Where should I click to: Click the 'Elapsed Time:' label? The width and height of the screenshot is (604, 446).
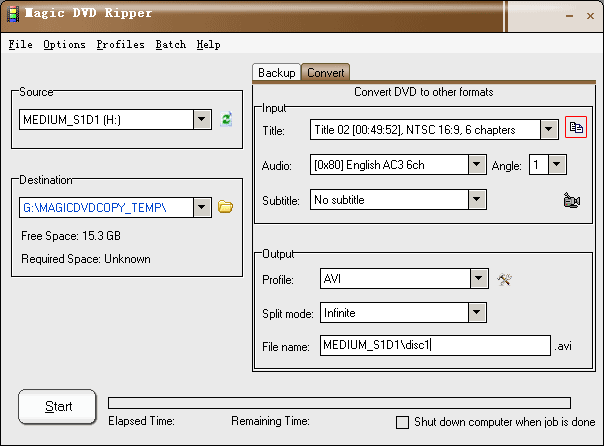pos(141,421)
